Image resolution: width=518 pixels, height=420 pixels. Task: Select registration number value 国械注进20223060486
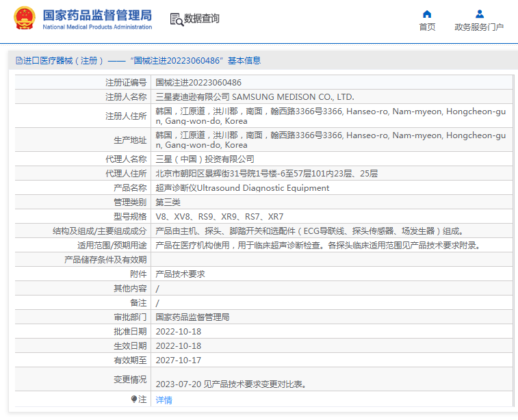[x=198, y=83]
